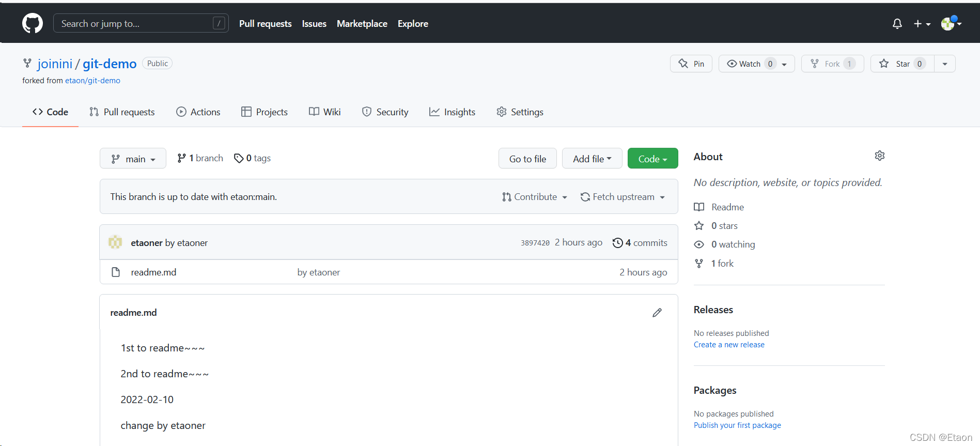Open the Wiki tab
980x446 pixels.
(x=325, y=112)
